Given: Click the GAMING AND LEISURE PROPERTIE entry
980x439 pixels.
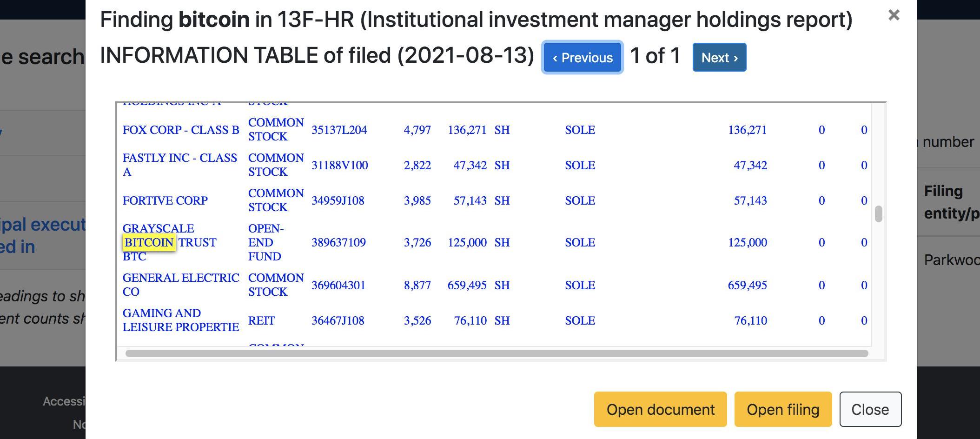Looking at the screenshot, I should pyautogui.click(x=180, y=320).
